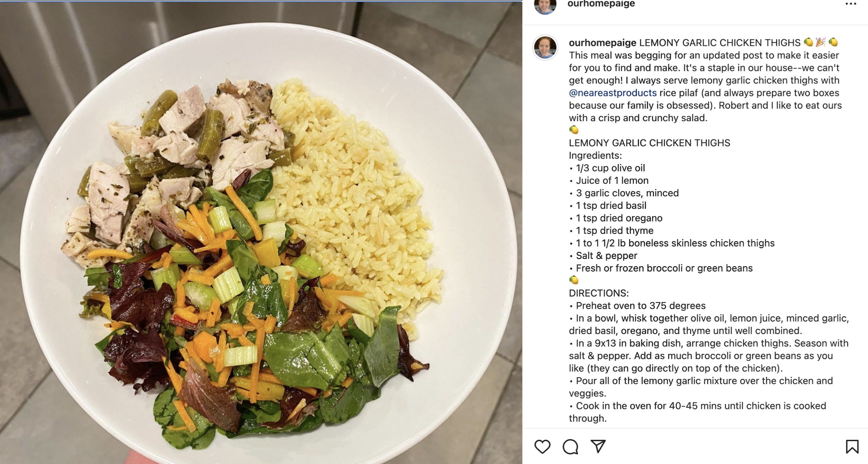Open the ourhomepaige username in the header
The image size is (868, 464).
(x=601, y=4)
